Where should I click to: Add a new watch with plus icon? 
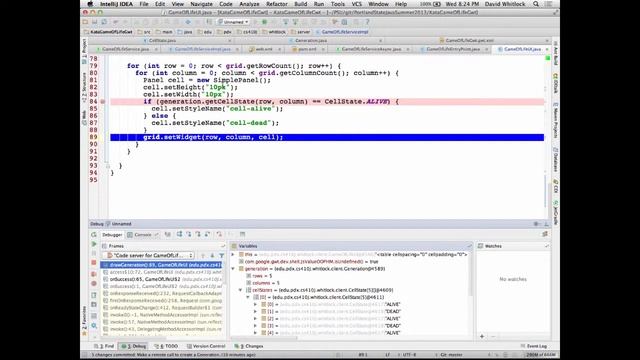(482, 336)
